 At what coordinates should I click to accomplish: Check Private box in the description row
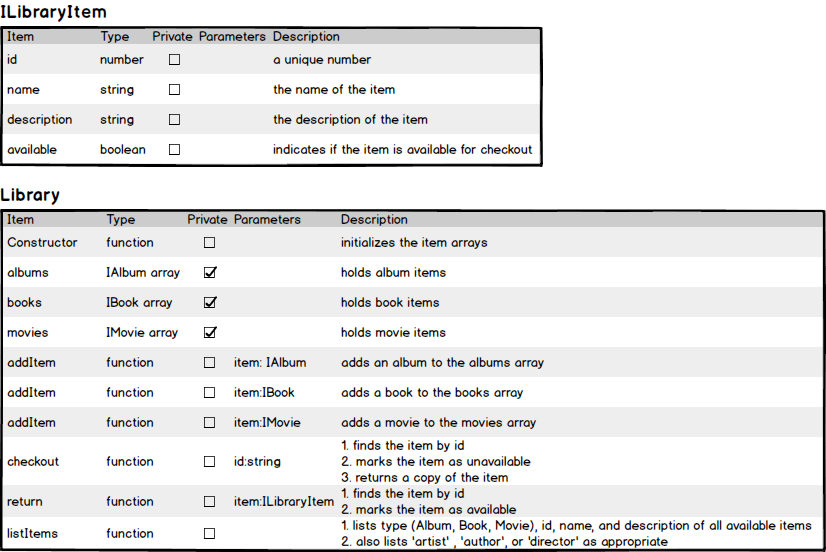click(x=174, y=120)
